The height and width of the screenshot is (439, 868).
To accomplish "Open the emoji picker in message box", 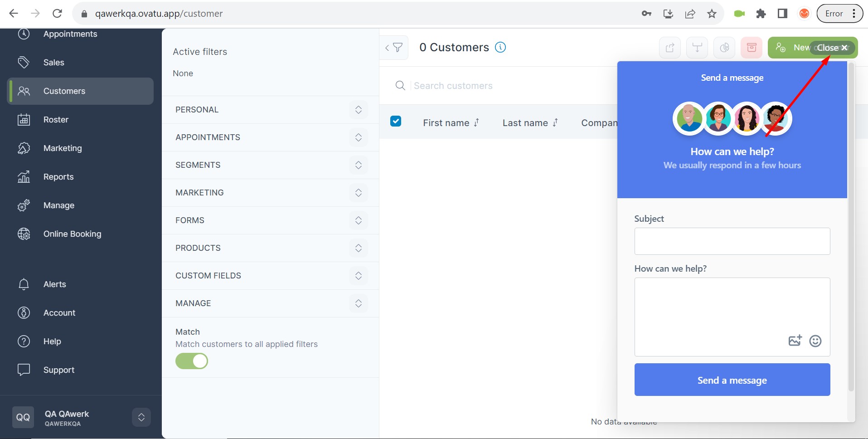I will (815, 341).
